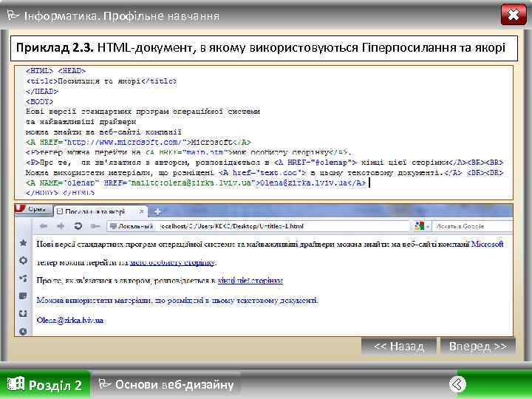Go to previous slide with Назад button
The width and height of the screenshot is (532, 399).
coord(399,346)
